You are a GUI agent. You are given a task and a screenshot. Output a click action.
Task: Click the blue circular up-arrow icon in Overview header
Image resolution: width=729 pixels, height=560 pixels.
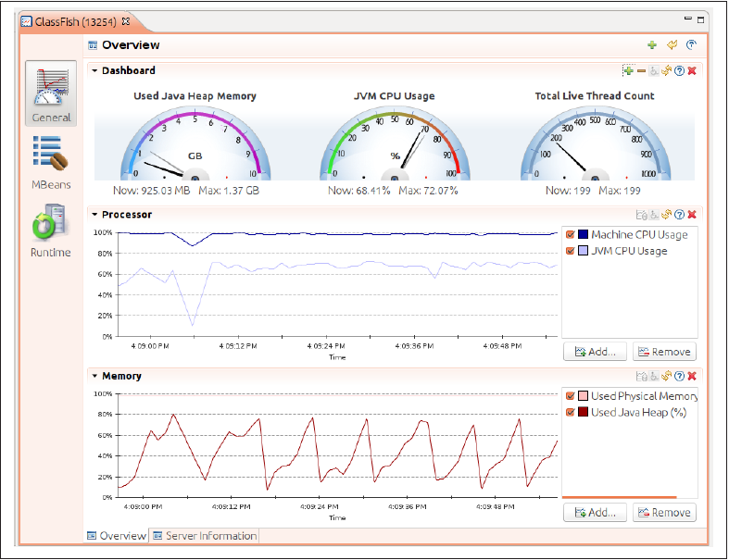pyautogui.click(x=691, y=45)
